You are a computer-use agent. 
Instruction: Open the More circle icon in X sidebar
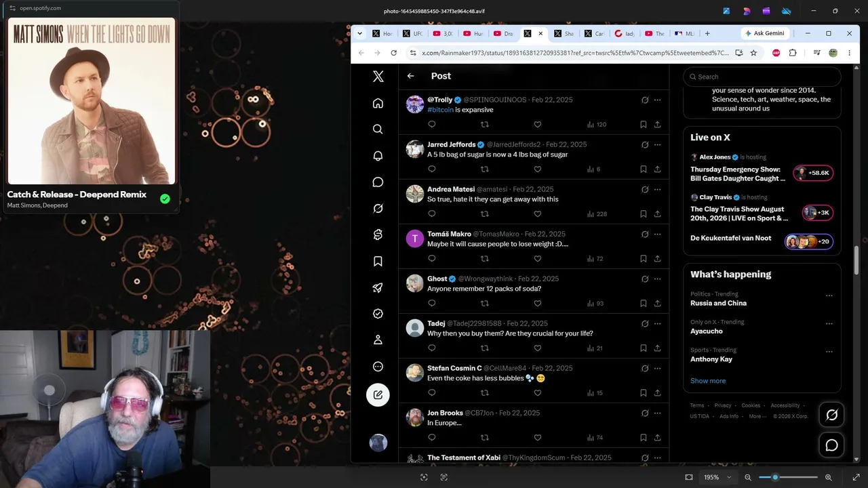click(378, 367)
